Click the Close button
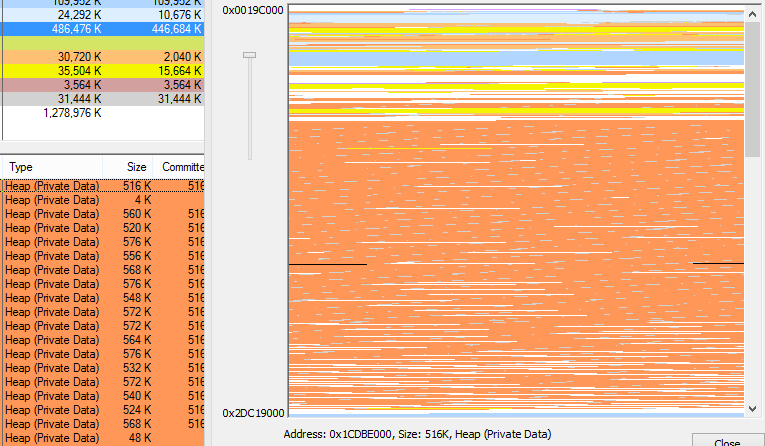Image resolution: width=765 pixels, height=446 pixels. click(727, 441)
